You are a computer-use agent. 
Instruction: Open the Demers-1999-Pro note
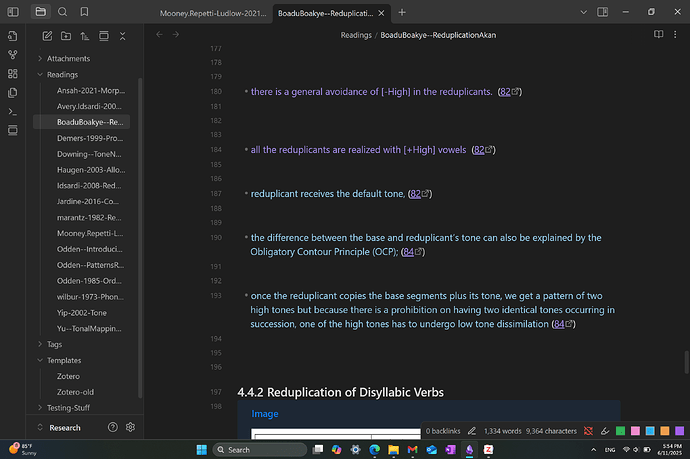point(90,138)
